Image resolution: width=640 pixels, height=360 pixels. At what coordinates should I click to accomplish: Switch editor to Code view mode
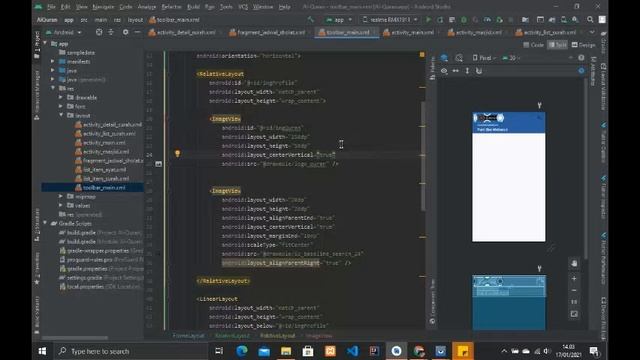click(x=533, y=45)
